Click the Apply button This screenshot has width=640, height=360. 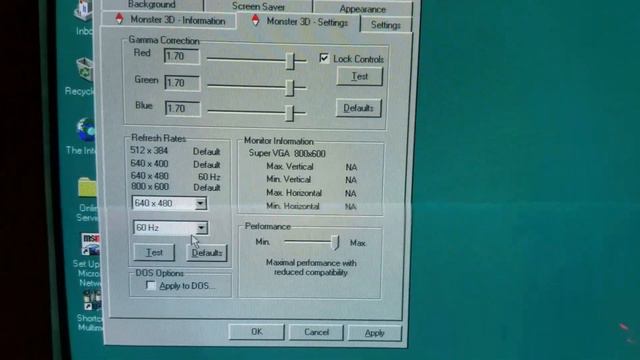375,333
